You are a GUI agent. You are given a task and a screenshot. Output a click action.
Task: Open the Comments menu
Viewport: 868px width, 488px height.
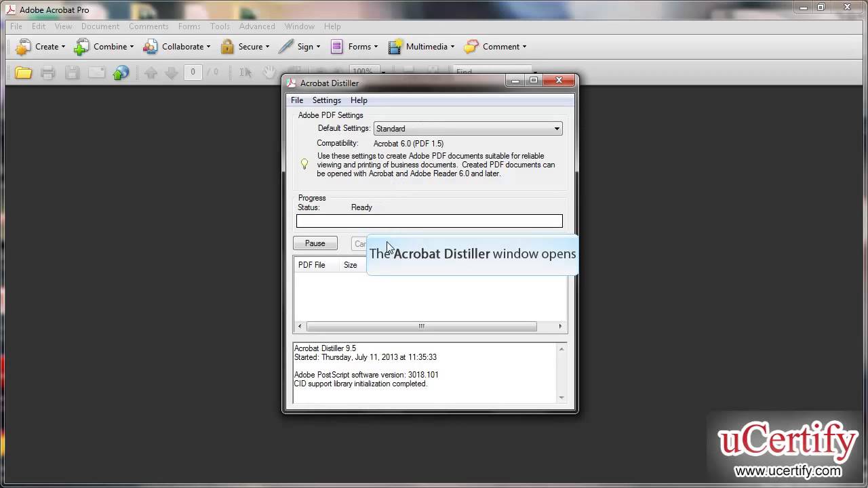pos(149,26)
